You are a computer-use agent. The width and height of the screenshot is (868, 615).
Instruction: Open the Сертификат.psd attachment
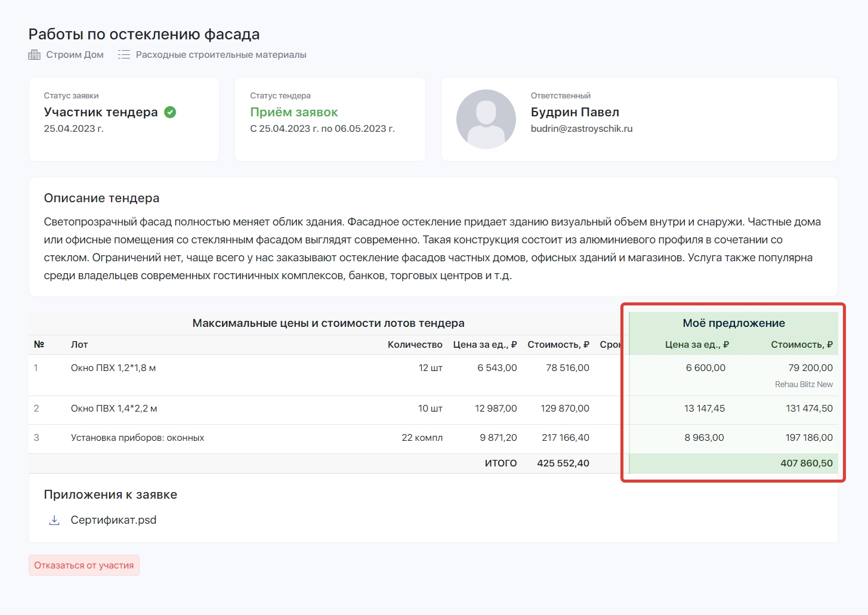(x=113, y=520)
